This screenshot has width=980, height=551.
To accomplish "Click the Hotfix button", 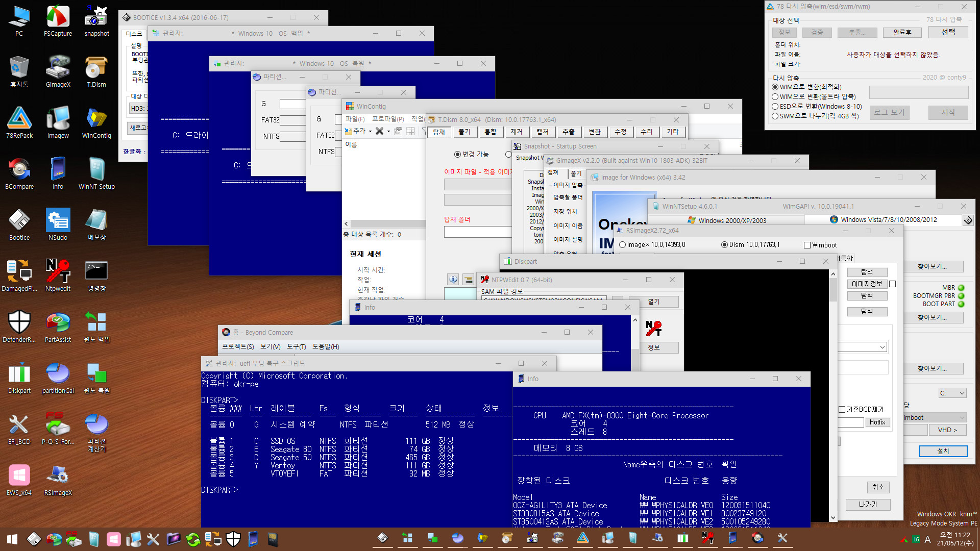I will [877, 422].
